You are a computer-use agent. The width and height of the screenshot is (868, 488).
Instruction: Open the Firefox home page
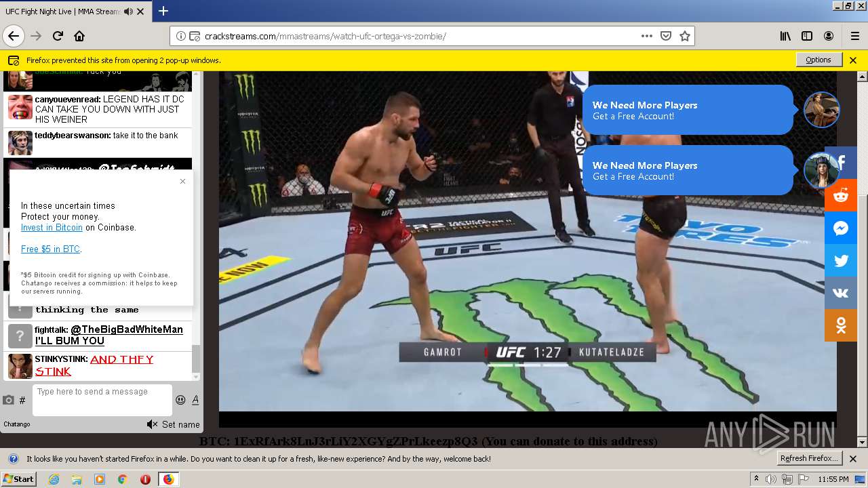[79, 36]
